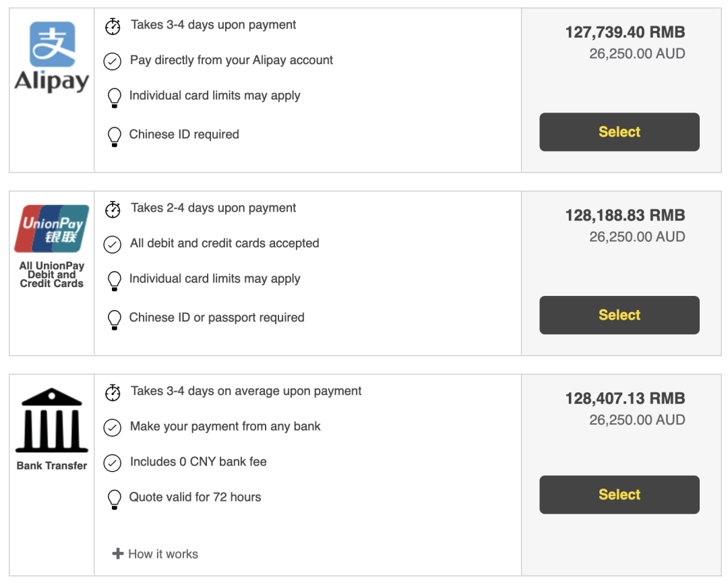Click checkmark beside 'Make your payment from any bank'

click(x=112, y=427)
